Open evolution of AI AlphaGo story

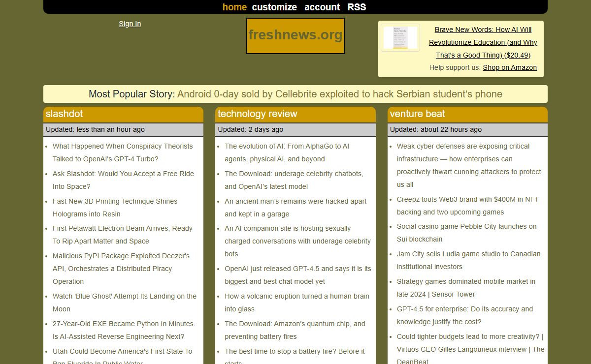click(287, 152)
